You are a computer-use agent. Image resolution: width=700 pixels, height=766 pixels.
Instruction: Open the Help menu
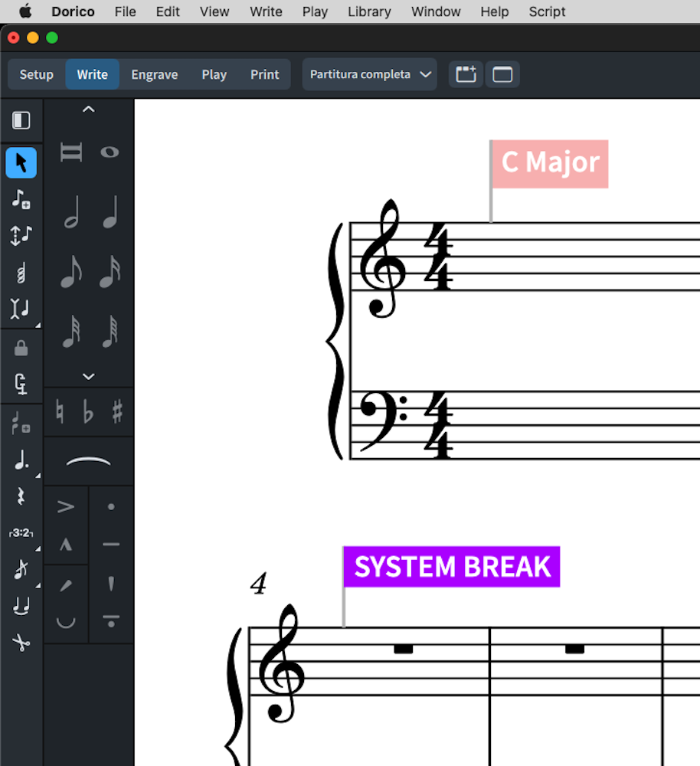494,11
